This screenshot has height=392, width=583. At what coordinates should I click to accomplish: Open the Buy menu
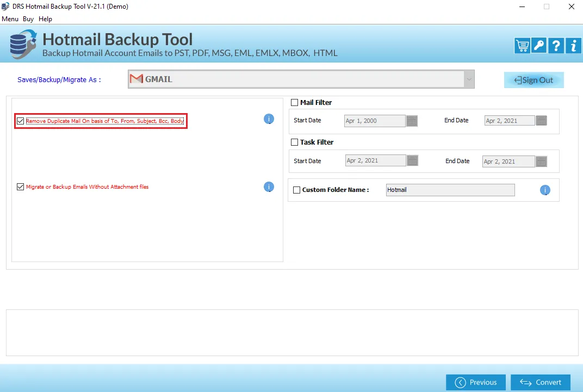pyautogui.click(x=28, y=19)
